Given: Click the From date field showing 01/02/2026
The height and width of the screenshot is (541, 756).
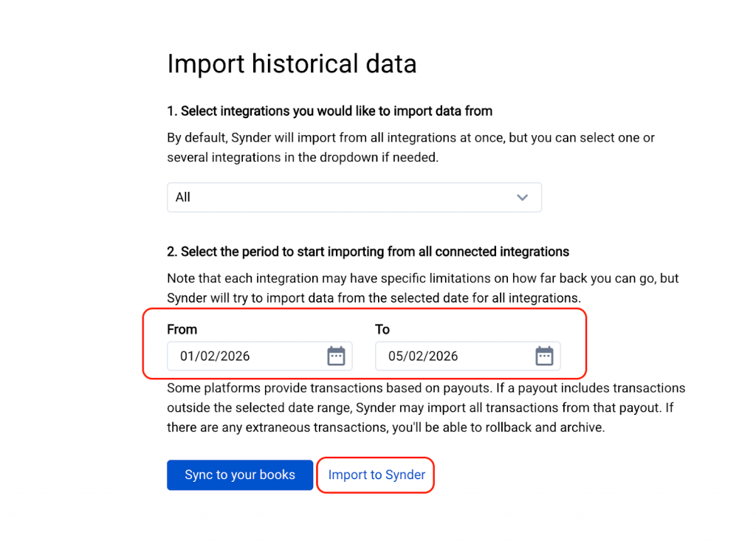Looking at the screenshot, I should pos(244,356).
